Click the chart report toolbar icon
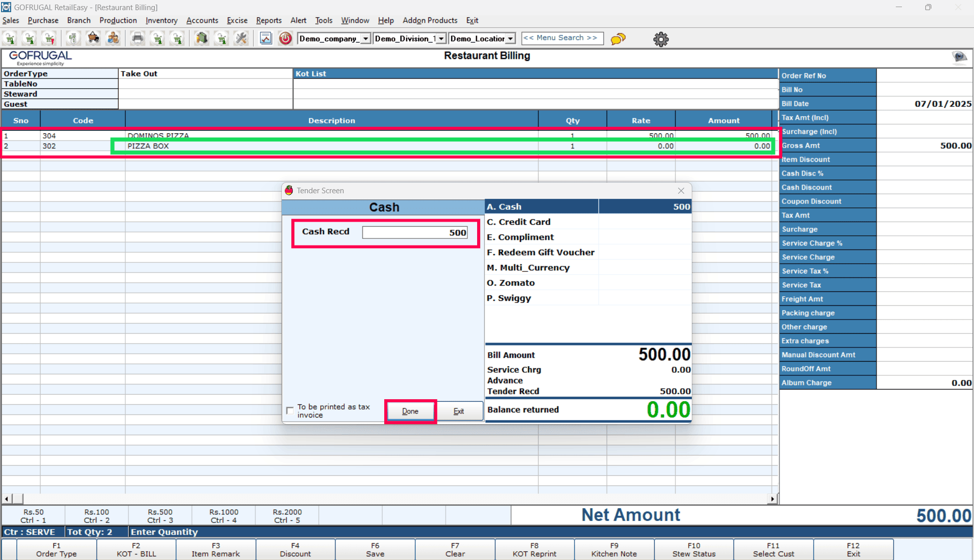 265,39
